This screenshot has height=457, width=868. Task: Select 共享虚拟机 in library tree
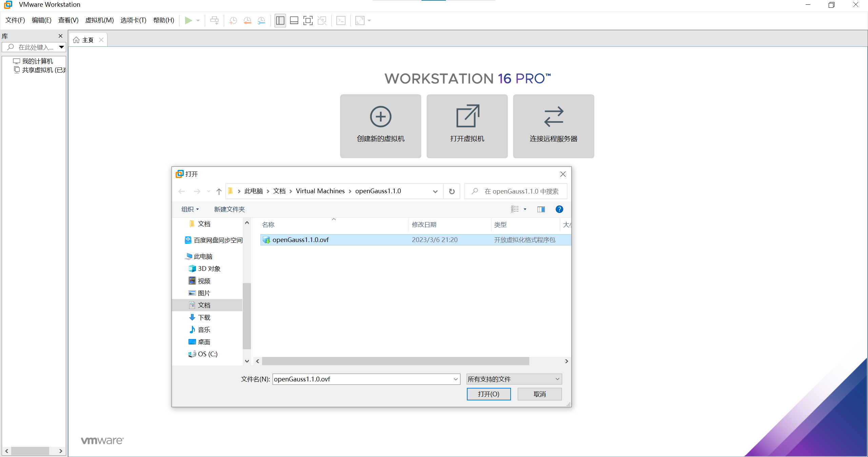(x=40, y=70)
